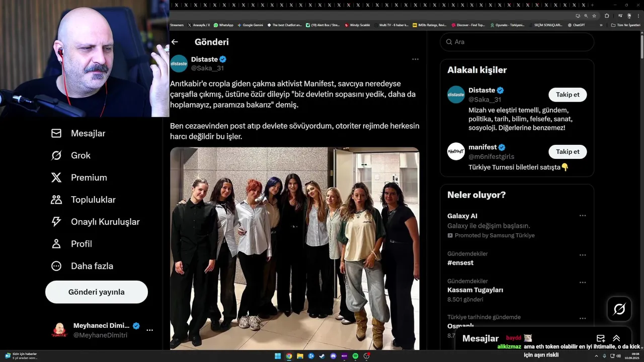Show hidden system tray icons
Image resolution: width=644 pixels, height=362 pixels.
click(597, 356)
